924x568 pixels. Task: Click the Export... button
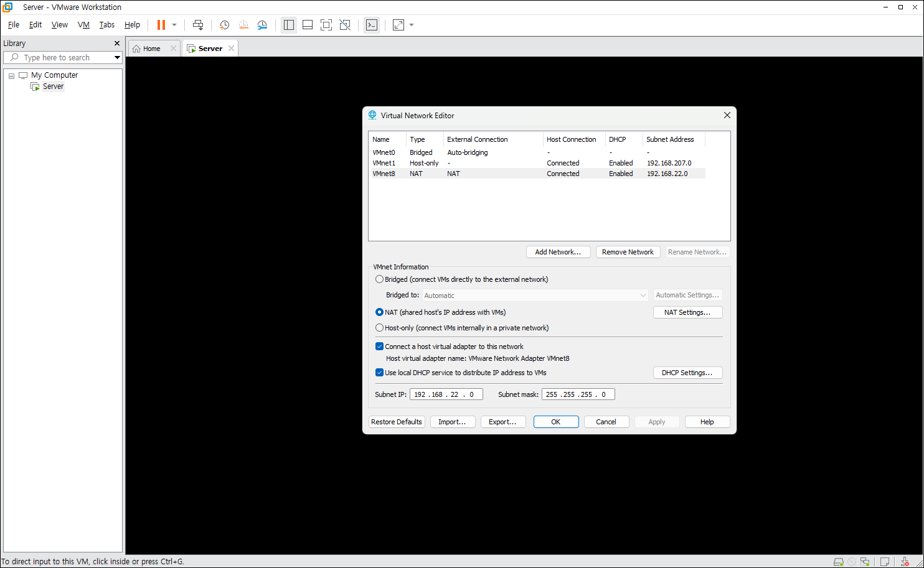tap(503, 422)
